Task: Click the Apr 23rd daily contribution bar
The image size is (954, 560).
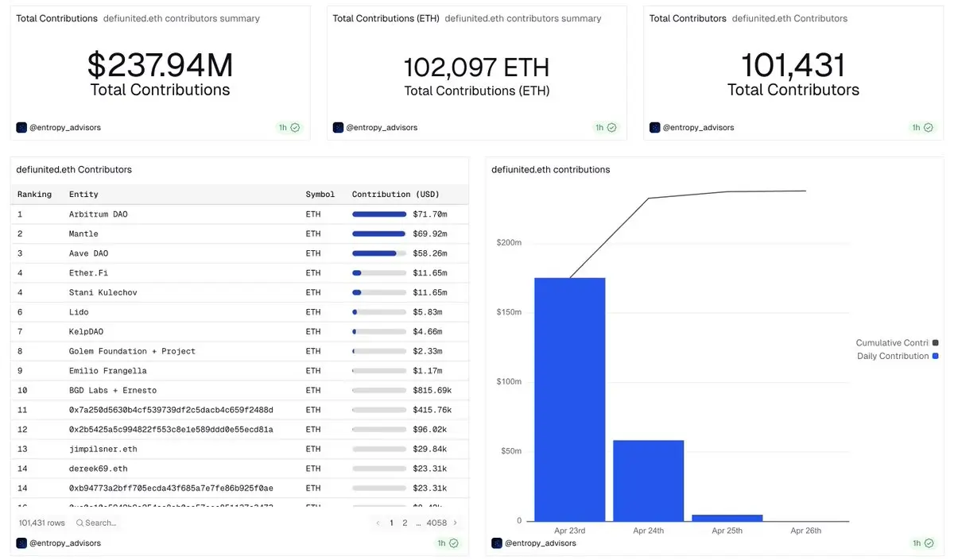Action: [570, 400]
